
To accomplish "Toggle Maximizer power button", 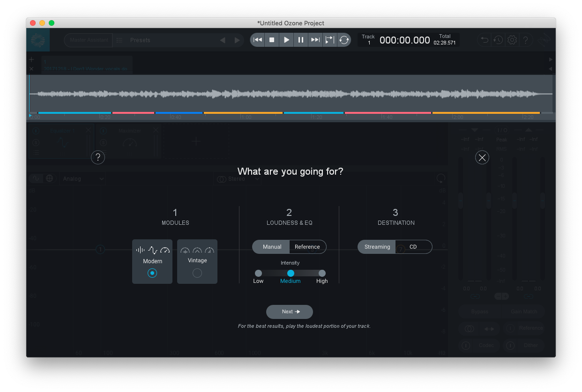I will (x=104, y=131).
